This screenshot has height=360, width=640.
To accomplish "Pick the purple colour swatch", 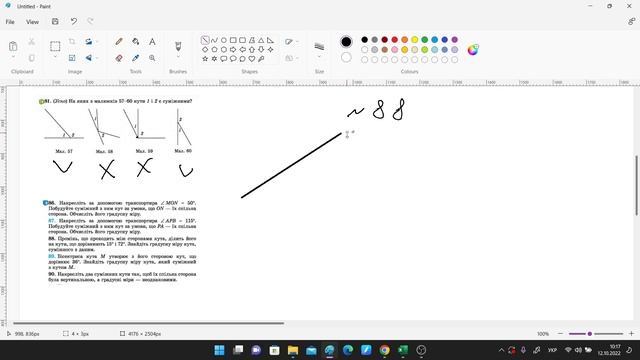I will pos(455,40).
